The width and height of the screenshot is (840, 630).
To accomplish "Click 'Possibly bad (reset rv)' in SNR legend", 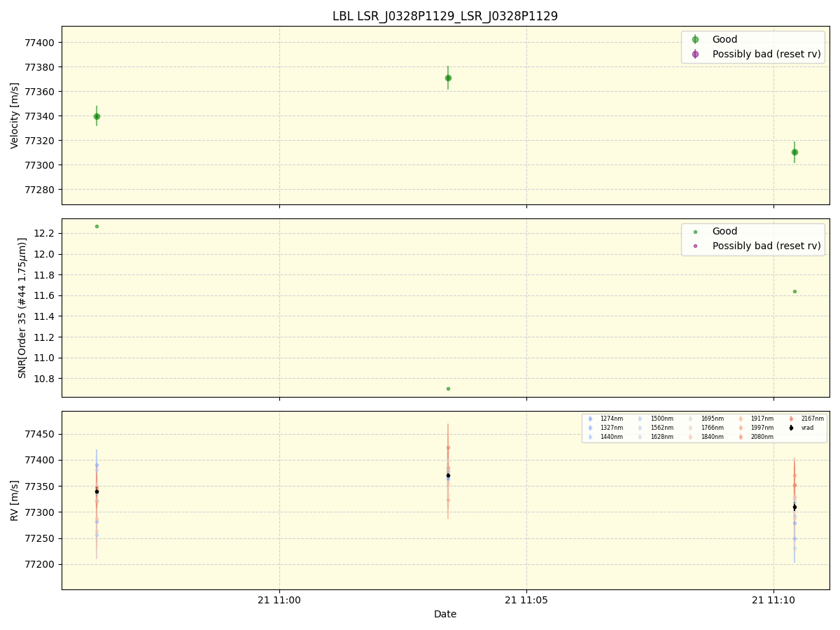I will (x=766, y=246).
